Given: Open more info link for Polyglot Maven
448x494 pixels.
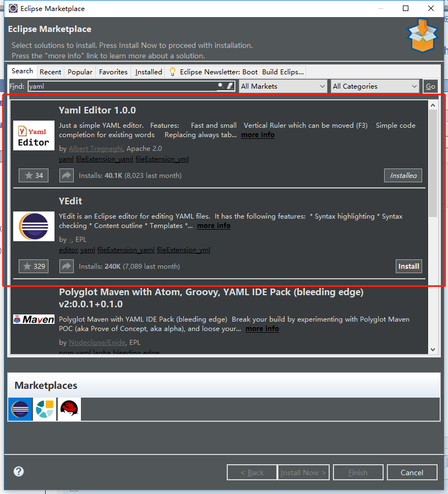Looking at the screenshot, I should (x=263, y=329).
